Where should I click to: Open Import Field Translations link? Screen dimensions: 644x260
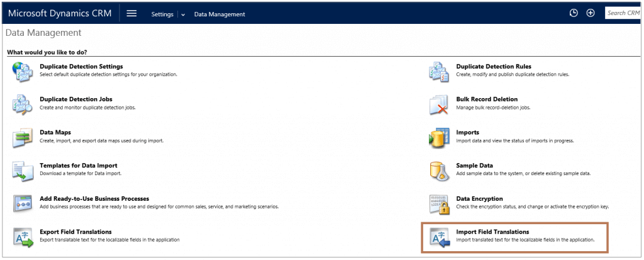click(492, 232)
